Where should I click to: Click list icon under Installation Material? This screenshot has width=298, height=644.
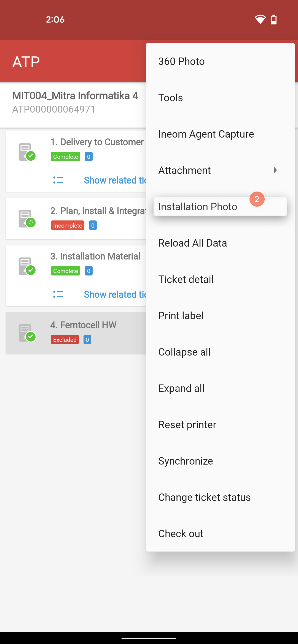tap(58, 294)
